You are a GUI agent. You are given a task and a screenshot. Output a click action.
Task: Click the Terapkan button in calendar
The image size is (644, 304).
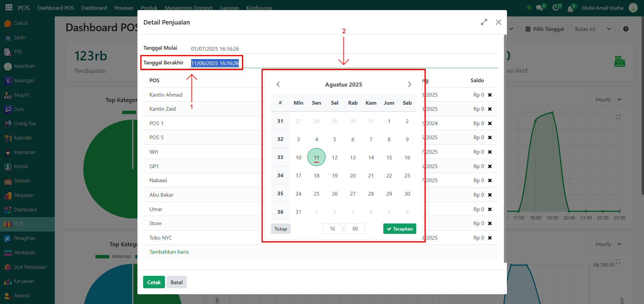(x=399, y=229)
